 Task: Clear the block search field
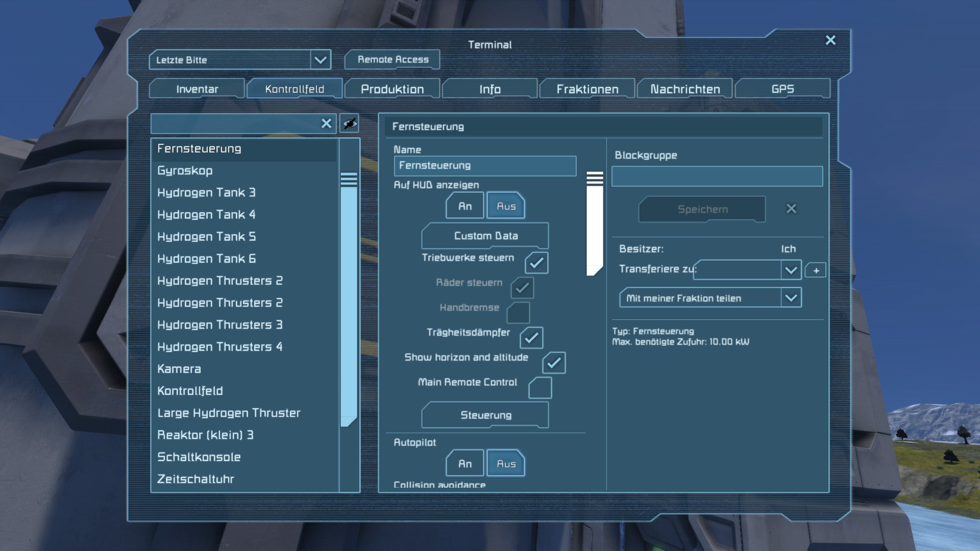(x=326, y=123)
